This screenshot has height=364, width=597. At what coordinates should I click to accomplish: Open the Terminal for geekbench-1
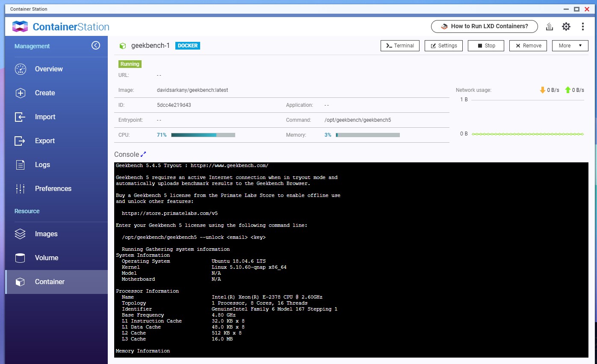(x=400, y=46)
